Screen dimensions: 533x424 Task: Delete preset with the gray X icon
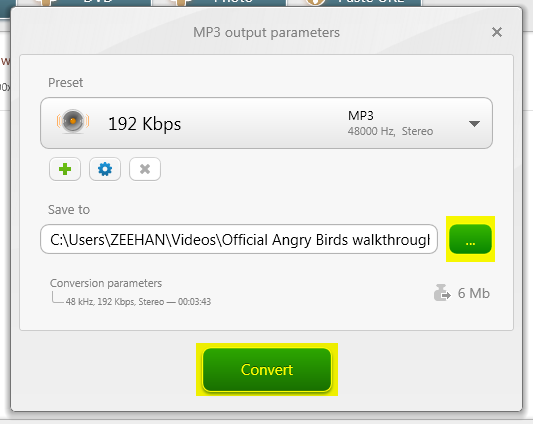pos(145,169)
